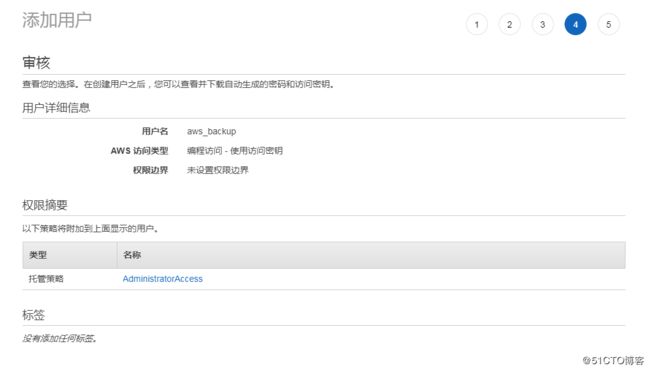This screenshot has width=650, height=371.
Task: Click the value 未设置权限边界
Action: [218, 170]
